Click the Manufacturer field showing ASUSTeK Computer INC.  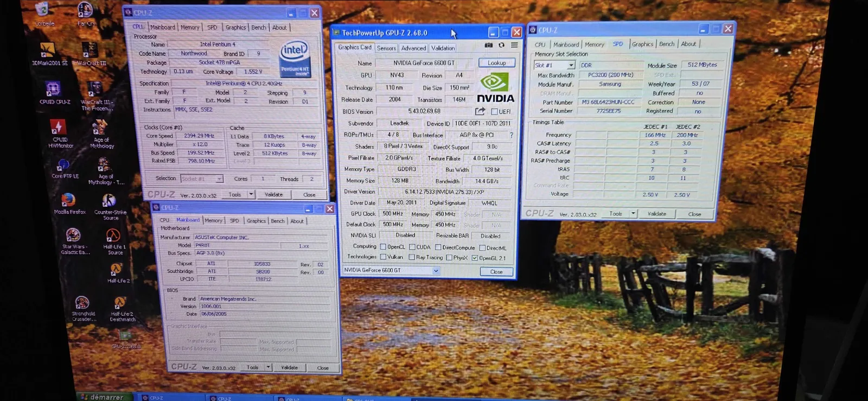[260, 238]
